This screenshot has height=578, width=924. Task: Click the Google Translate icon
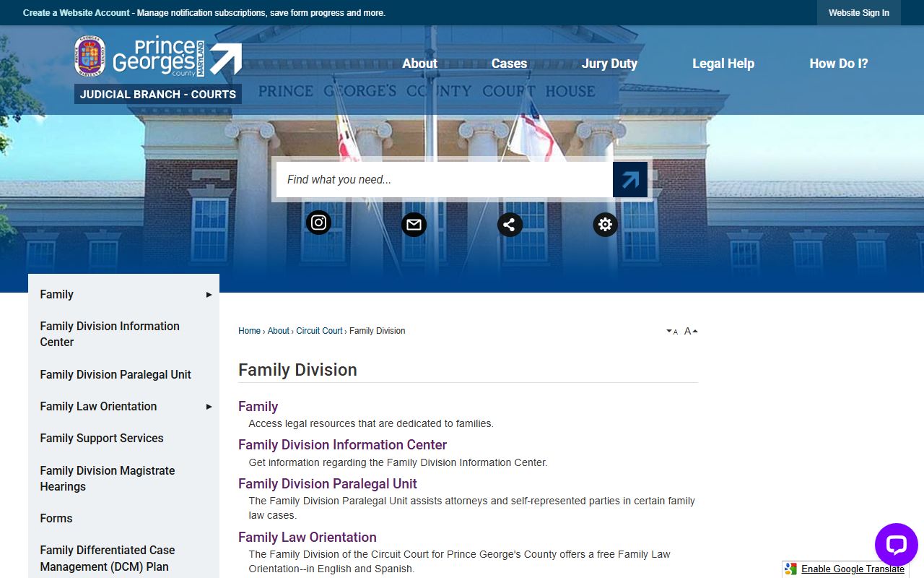point(791,569)
